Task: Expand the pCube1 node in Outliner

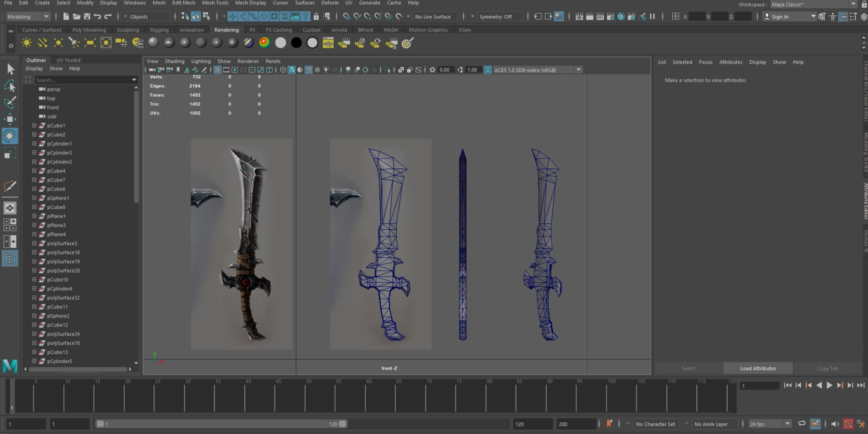Action: pyautogui.click(x=34, y=125)
